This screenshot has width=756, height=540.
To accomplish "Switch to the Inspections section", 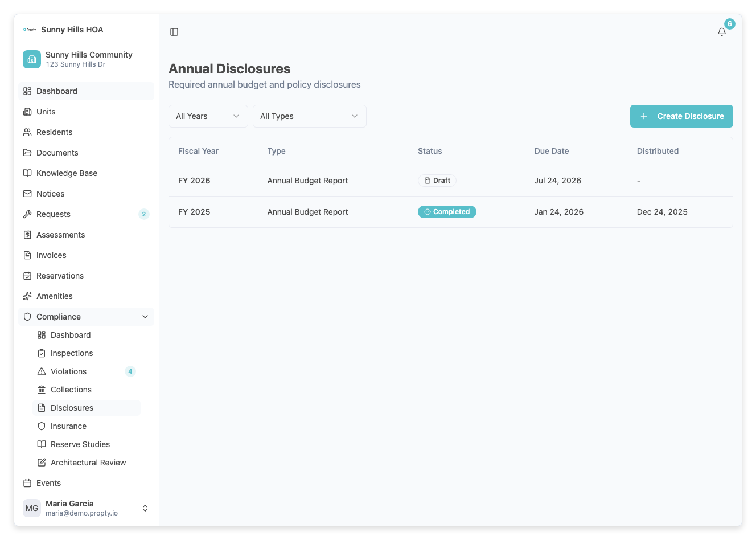I will pyautogui.click(x=72, y=353).
